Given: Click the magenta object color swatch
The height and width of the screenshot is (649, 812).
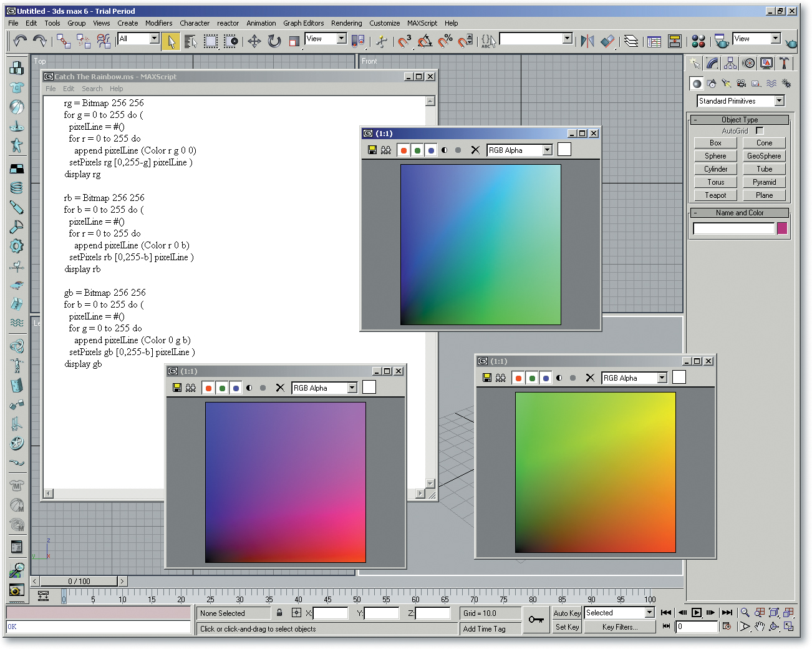Looking at the screenshot, I should [x=782, y=228].
